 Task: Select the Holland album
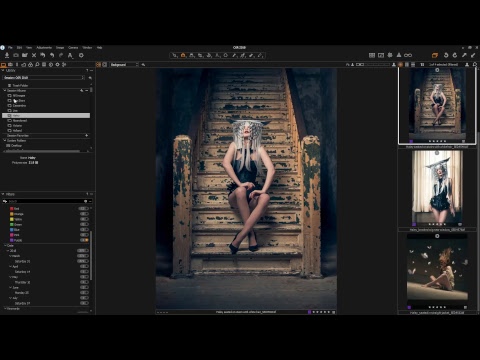(x=17, y=131)
